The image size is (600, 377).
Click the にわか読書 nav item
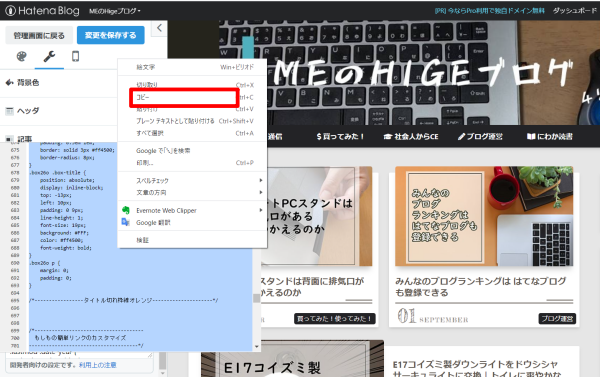click(x=549, y=136)
